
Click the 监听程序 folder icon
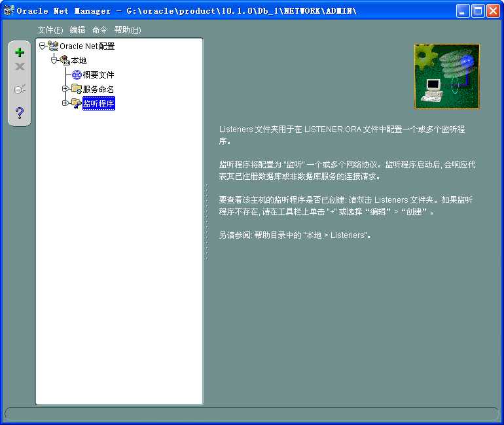76,103
